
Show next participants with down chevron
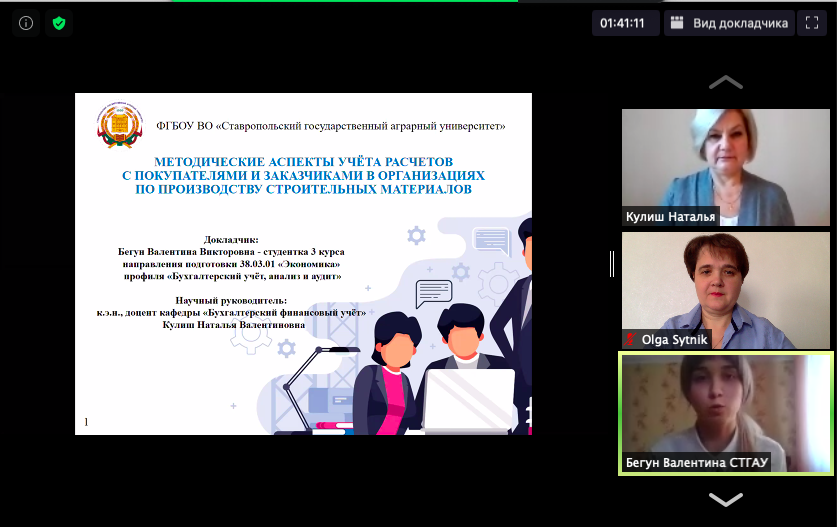(725, 499)
